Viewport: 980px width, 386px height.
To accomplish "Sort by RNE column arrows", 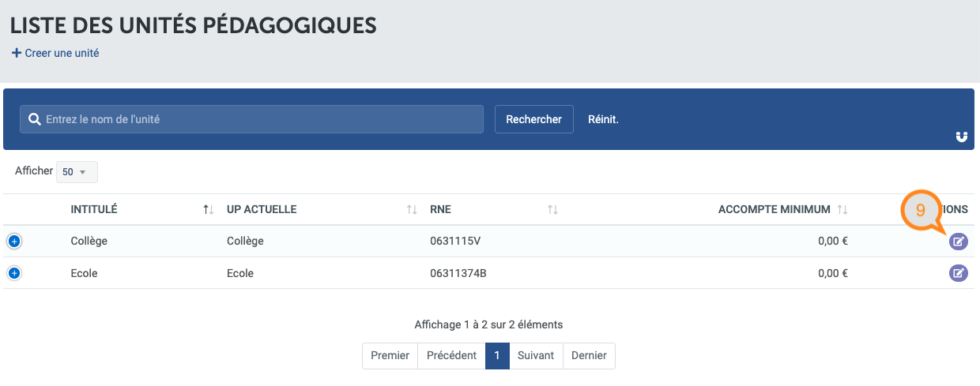I will [552, 210].
